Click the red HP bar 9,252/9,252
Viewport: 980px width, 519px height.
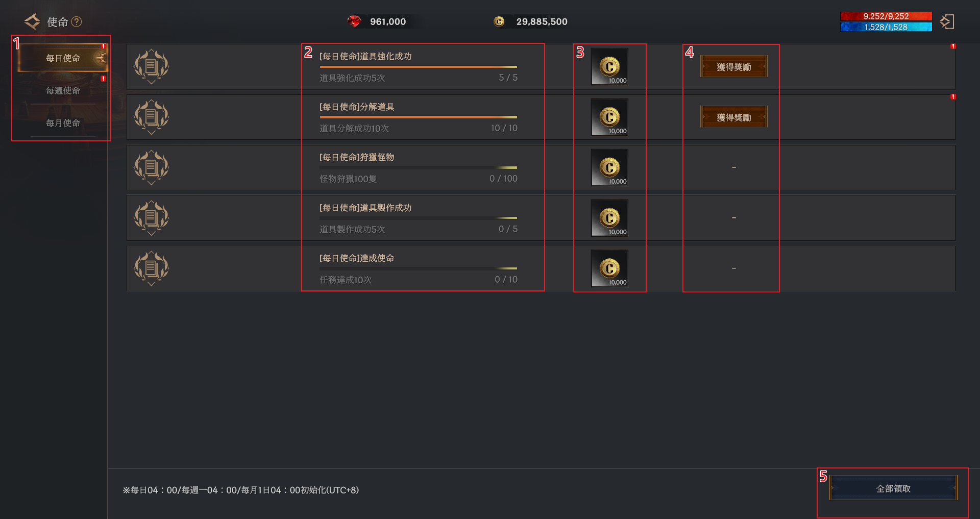[886, 16]
